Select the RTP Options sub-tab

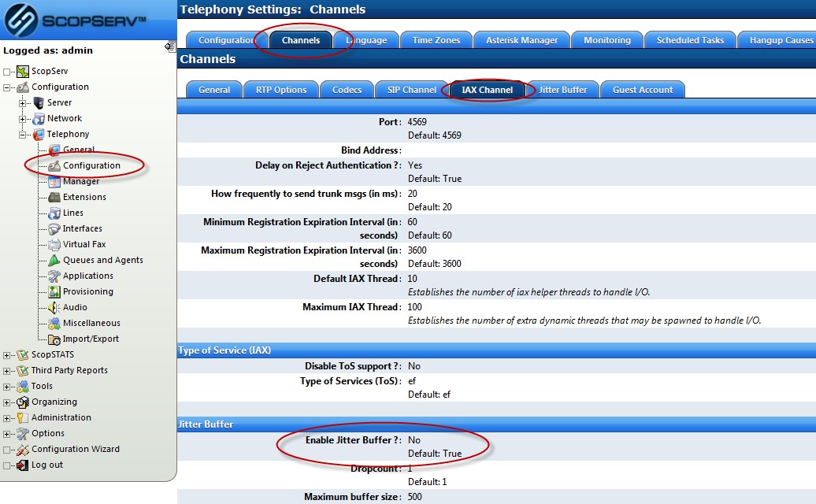click(x=281, y=90)
